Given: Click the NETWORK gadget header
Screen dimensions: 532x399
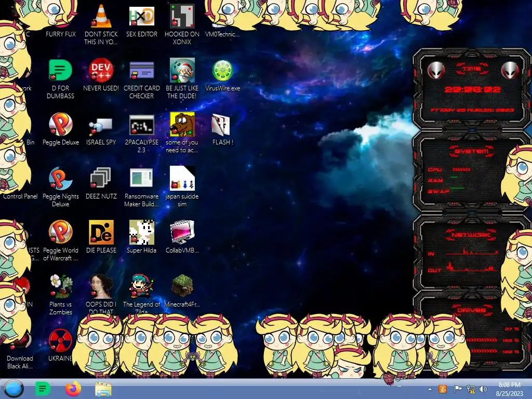Looking at the screenshot, I should tap(472, 235).
